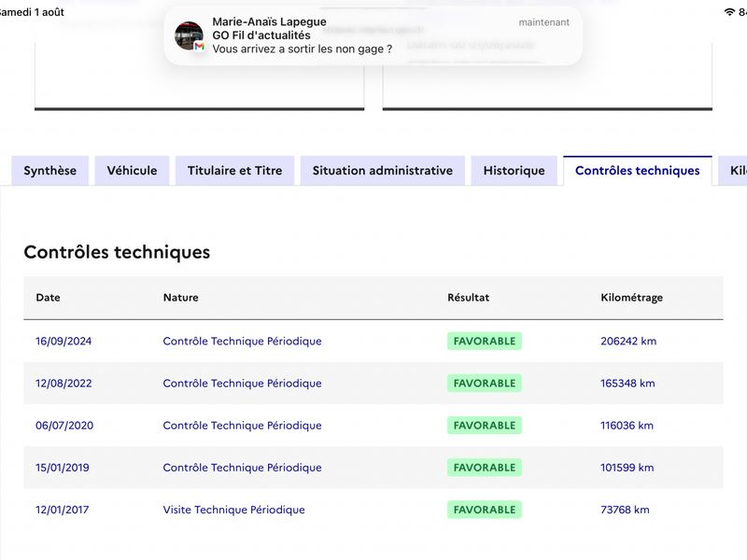
Task: Click the 'Nature' column header
Action: [x=180, y=298]
